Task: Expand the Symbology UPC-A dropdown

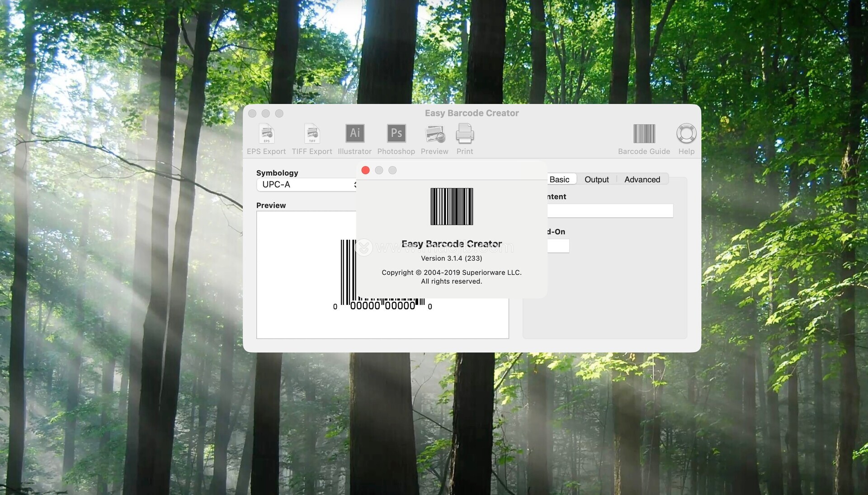Action: [x=306, y=185]
